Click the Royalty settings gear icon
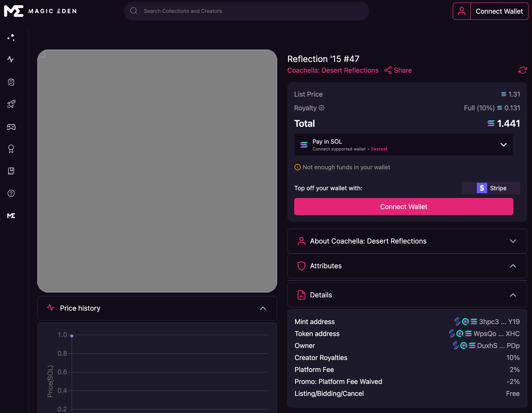The height and width of the screenshot is (413, 532). pyautogui.click(x=322, y=108)
